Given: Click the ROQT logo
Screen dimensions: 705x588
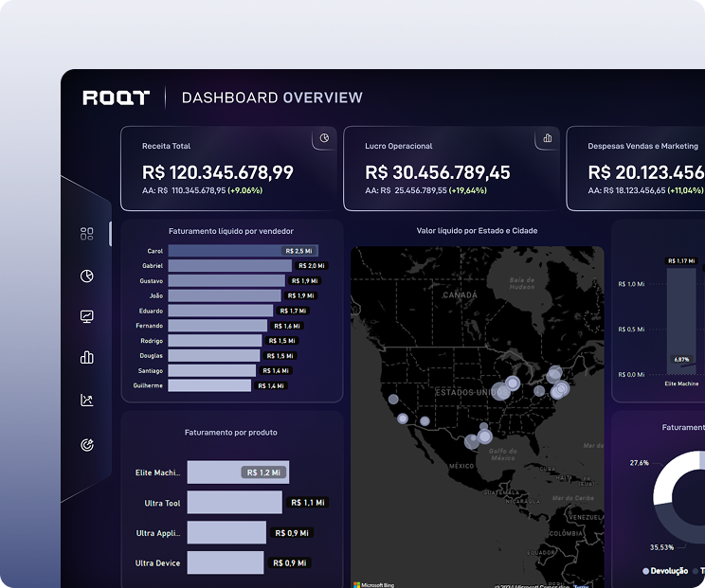Looking at the screenshot, I should click(x=116, y=98).
